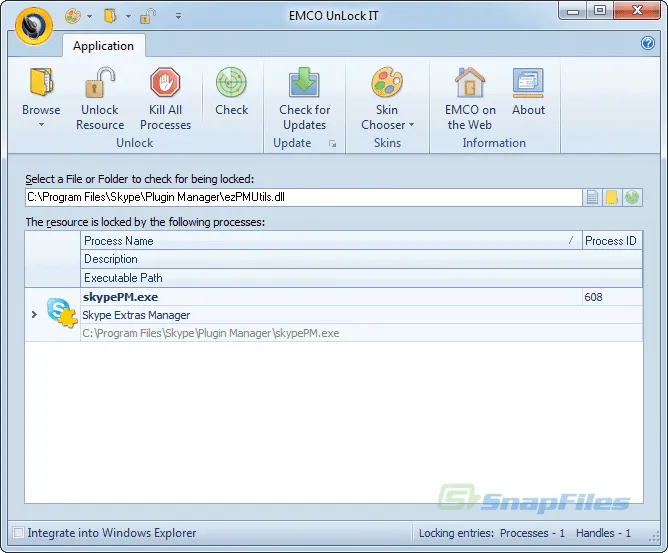668x553 pixels.
Task: Open the quick access toolbar customize arrow
Action: coord(178,16)
